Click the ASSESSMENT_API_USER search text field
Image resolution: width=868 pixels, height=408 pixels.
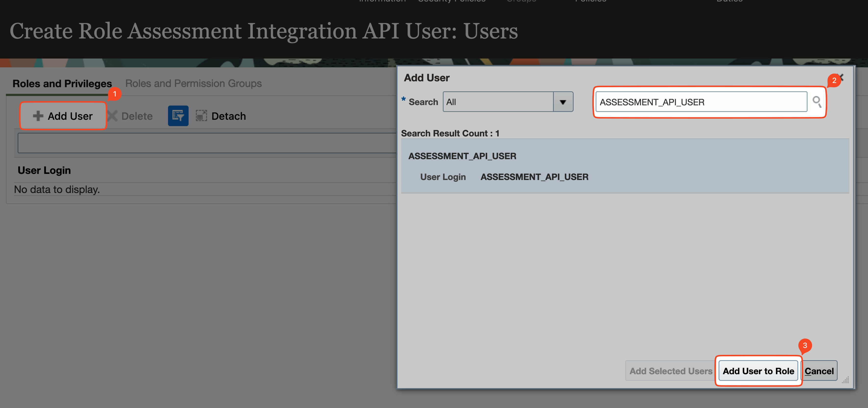coord(701,102)
